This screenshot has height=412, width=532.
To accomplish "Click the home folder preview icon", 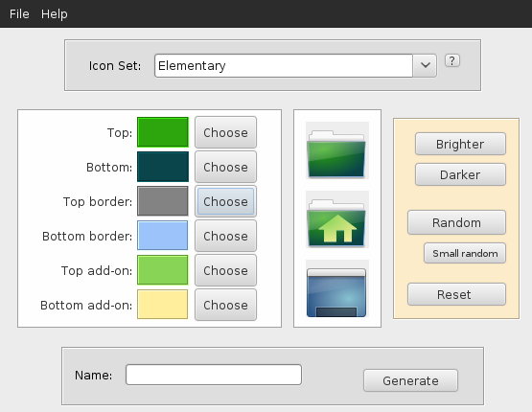I will 336,219.
